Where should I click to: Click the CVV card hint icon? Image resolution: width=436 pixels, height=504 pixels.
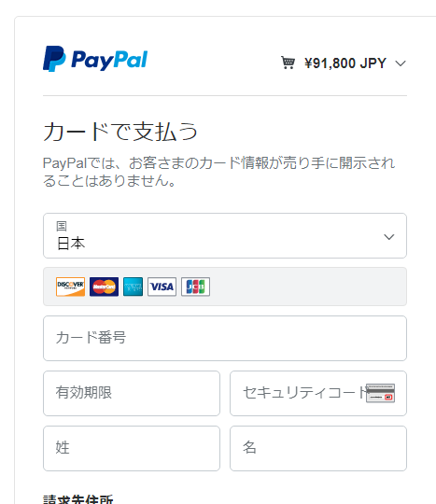click(380, 393)
